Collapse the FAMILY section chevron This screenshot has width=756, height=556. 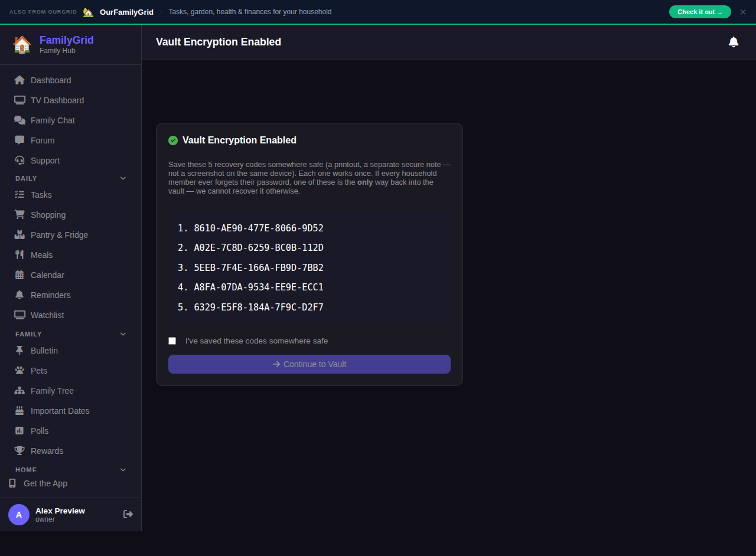click(123, 334)
